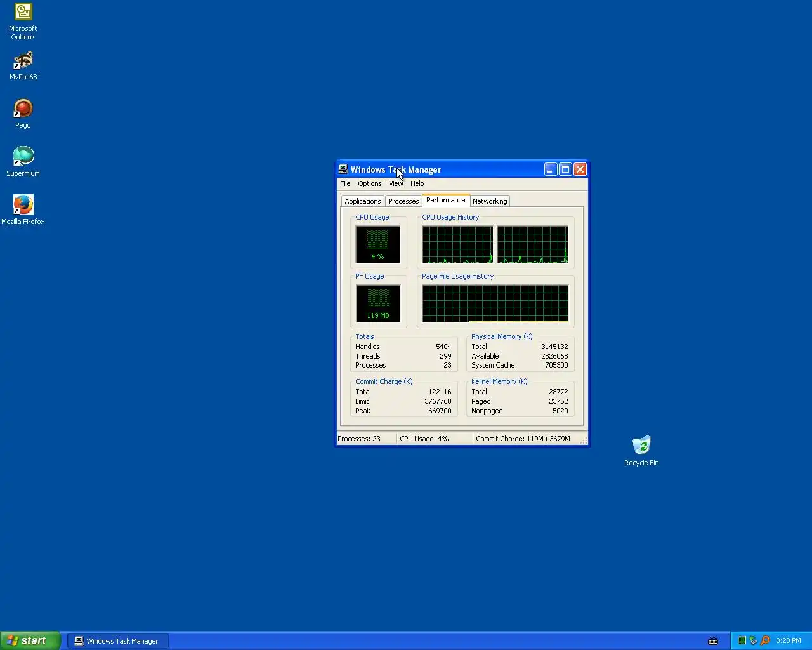Viewport: 812px width, 650px height.
Task: Click the Kernel Memory (K) group label
Action: tap(499, 381)
